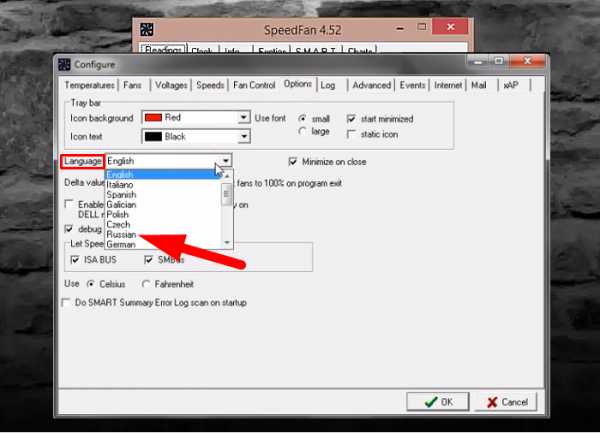Open the Temperatures tab
600x433 pixels.
(x=87, y=86)
